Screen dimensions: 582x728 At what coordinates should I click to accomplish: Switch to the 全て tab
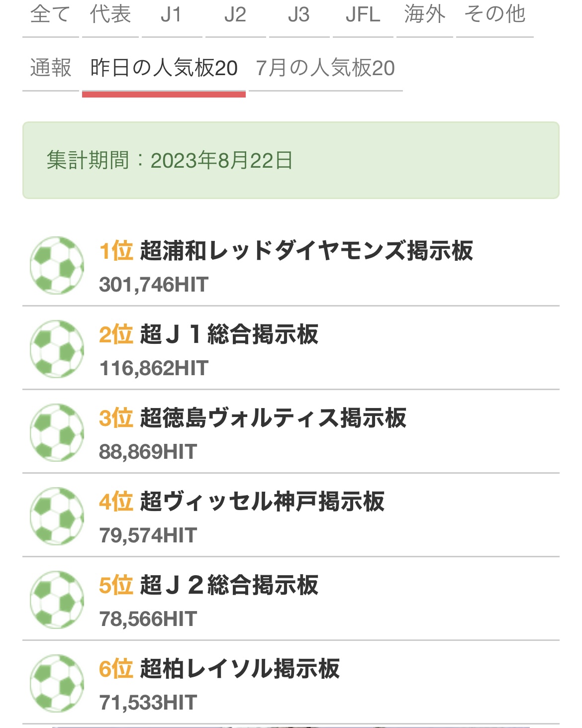(x=50, y=15)
